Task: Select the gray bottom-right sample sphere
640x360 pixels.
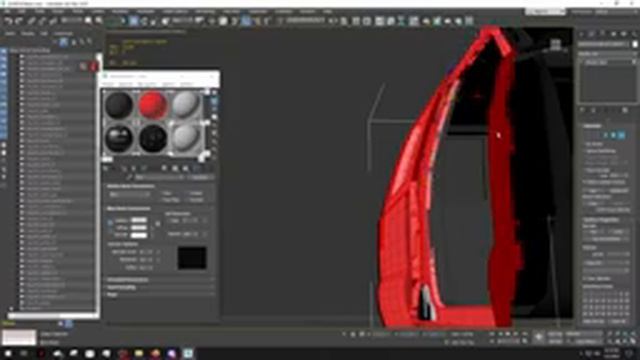Action: [x=186, y=138]
